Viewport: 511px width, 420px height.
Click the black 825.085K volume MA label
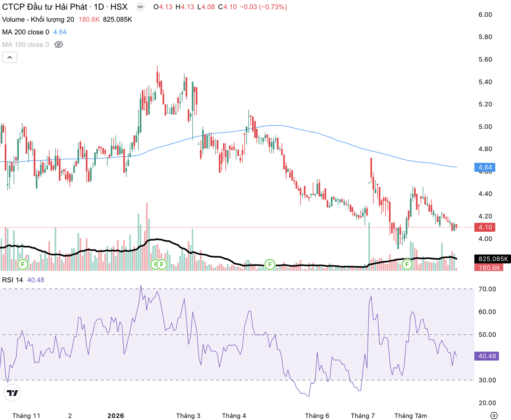[492, 259]
